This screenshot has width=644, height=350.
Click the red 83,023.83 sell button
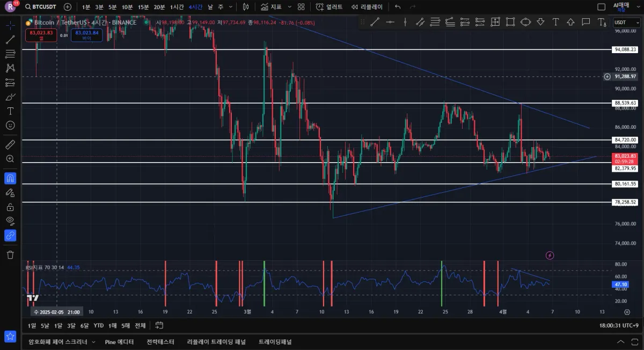click(x=41, y=35)
